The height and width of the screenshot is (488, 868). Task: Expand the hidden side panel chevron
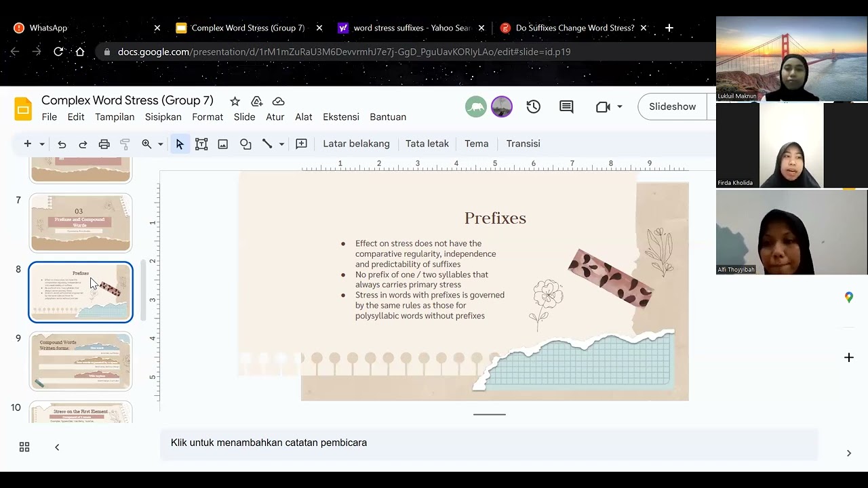[848, 453]
